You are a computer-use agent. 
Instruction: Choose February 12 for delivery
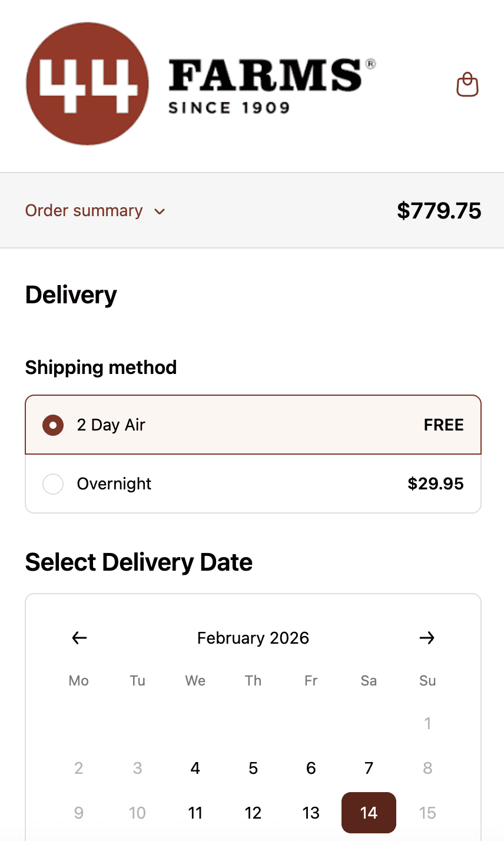click(x=253, y=813)
